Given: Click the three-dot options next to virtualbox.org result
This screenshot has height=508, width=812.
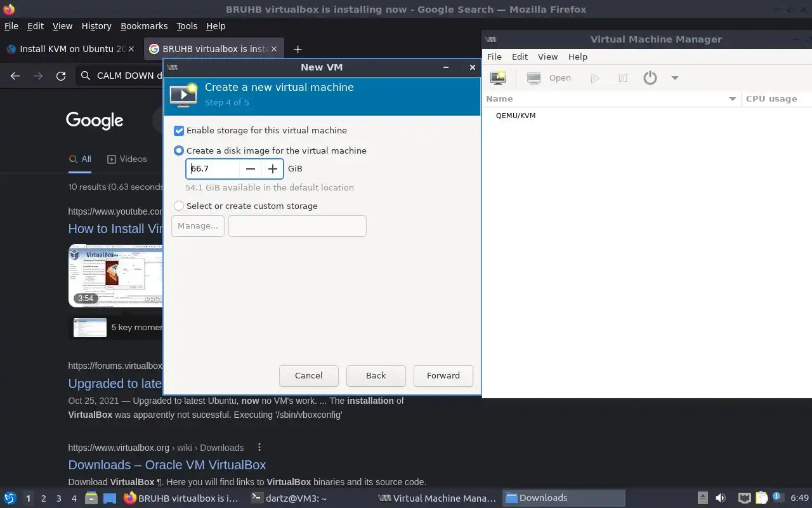Looking at the screenshot, I should (259, 448).
